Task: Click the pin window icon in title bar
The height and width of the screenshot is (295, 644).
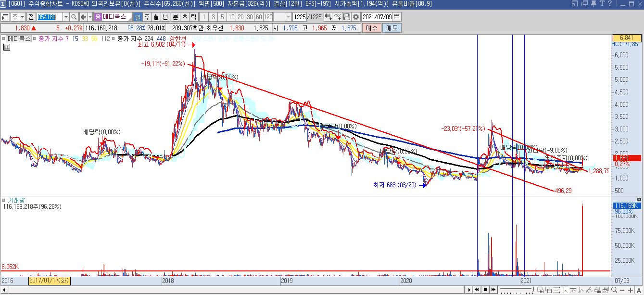Action: pyautogui.click(x=593, y=4)
